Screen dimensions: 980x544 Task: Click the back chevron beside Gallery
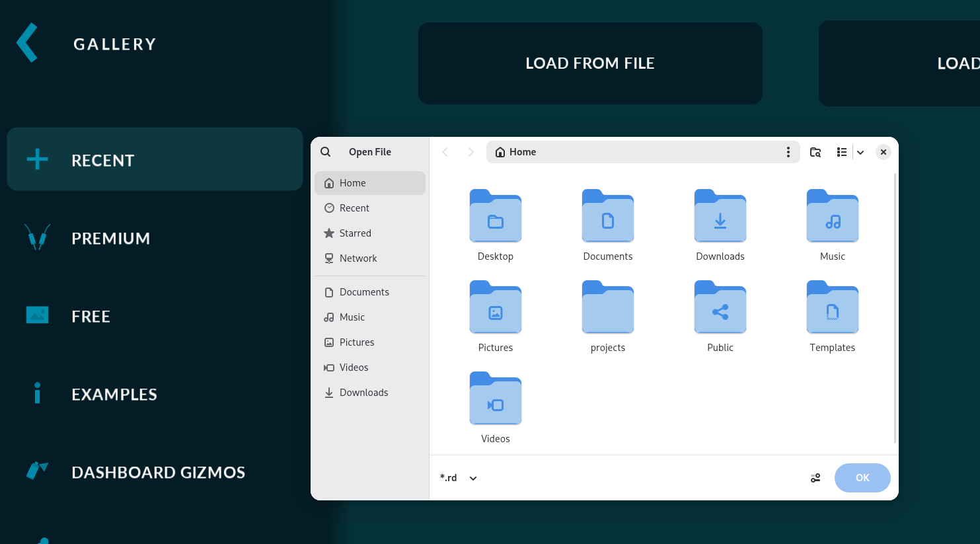coord(27,43)
